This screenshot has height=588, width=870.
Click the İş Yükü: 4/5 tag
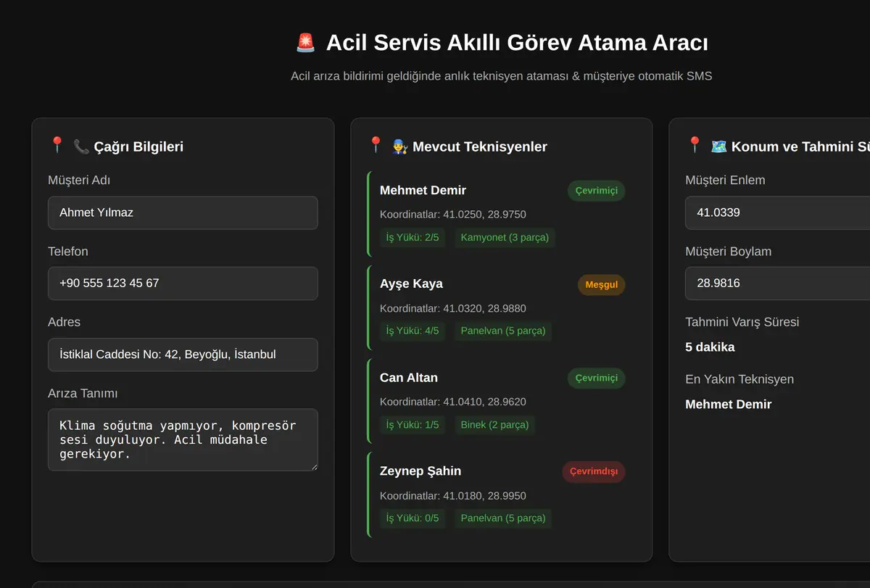413,331
